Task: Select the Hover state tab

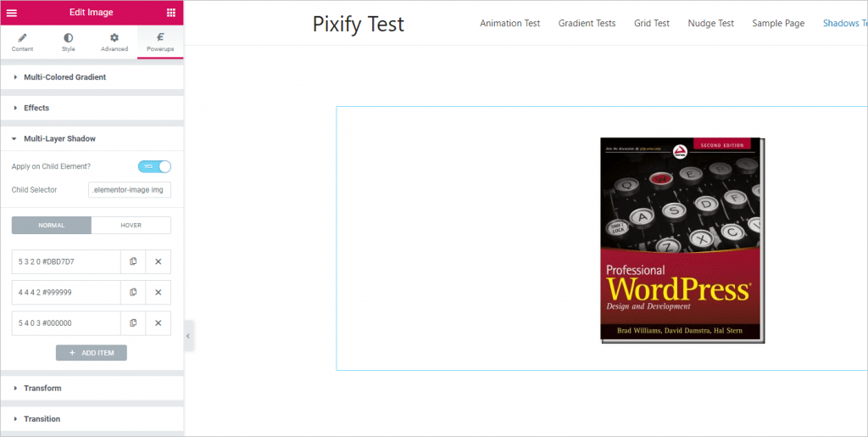Action: click(131, 226)
